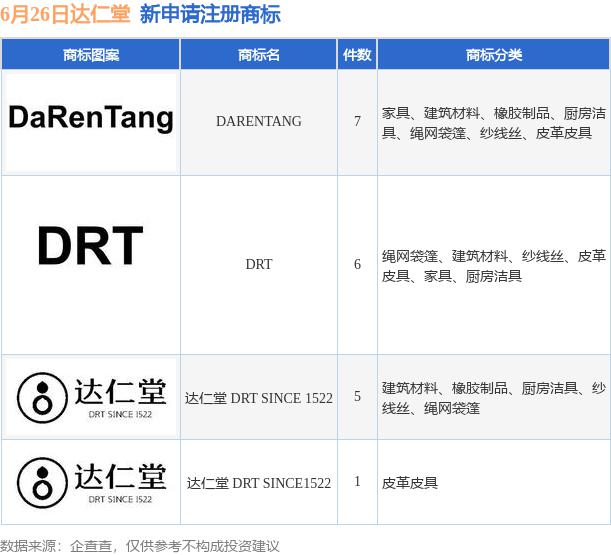
Task: Select the DRT trademark name cell
Action: point(258,265)
